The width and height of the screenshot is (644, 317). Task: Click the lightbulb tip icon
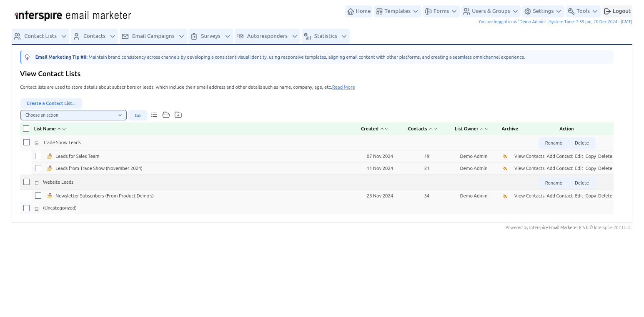tap(28, 57)
